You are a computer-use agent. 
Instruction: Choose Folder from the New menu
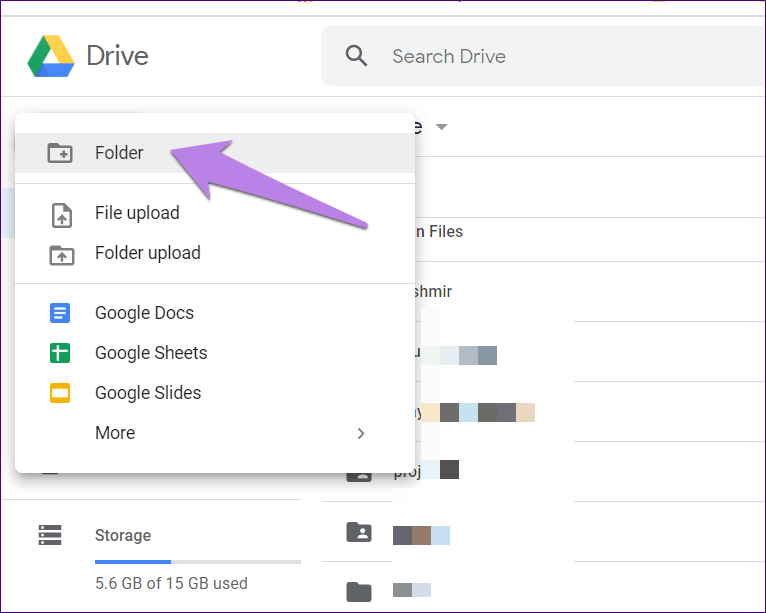pyautogui.click(x=215, y=153)
